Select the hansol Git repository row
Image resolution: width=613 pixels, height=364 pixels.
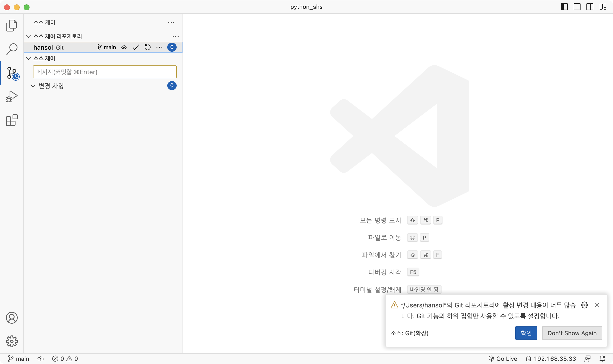coord(103,47)
